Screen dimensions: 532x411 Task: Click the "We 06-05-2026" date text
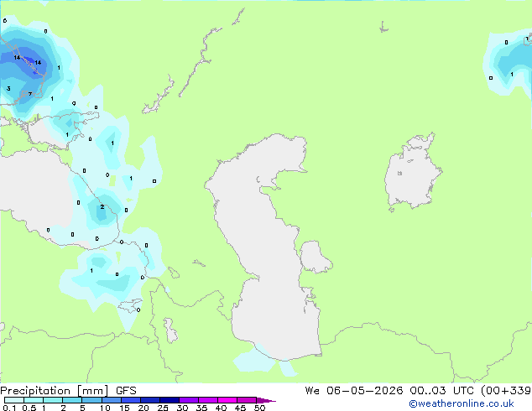354,391
